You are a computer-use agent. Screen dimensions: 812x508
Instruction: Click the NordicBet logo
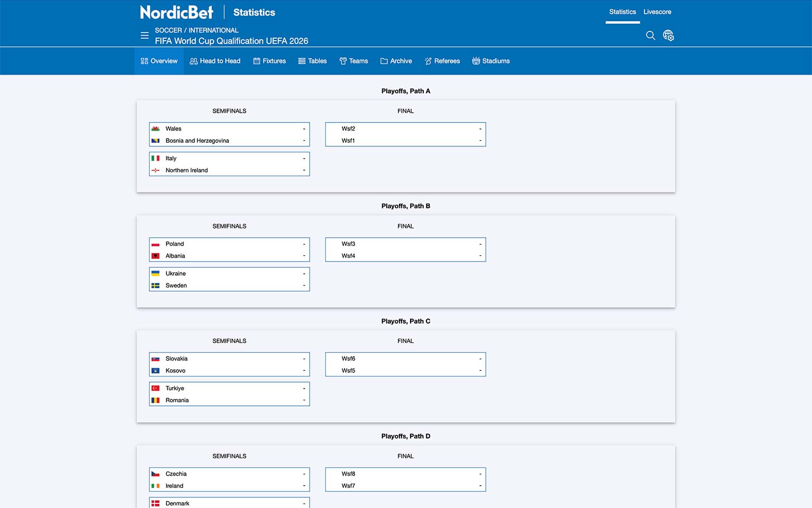point(177,12)
